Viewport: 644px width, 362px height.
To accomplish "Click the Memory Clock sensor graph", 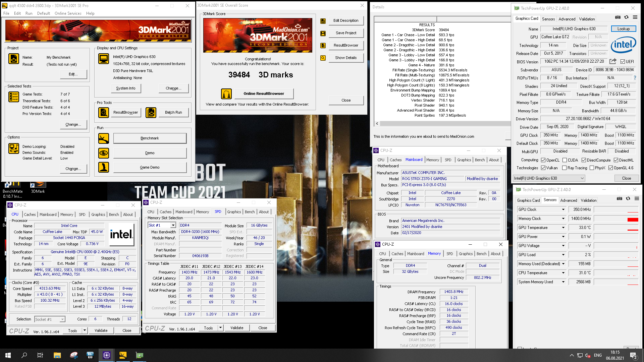I will [x=616, y=219].
